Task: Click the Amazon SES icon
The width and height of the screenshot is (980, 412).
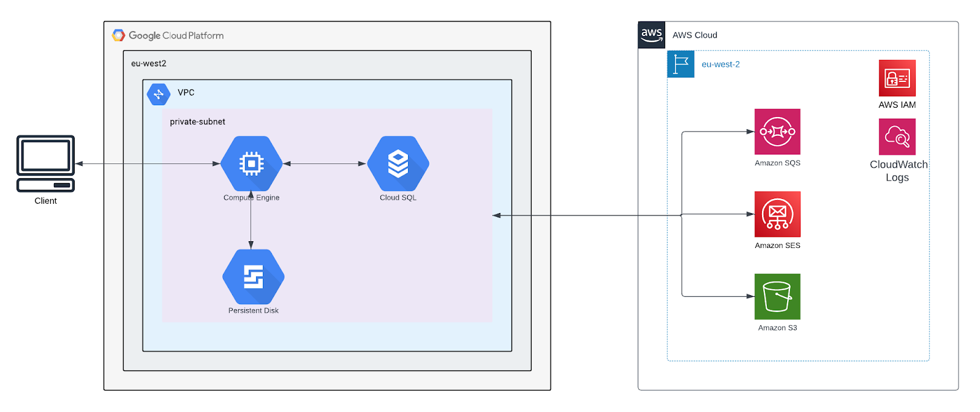Action: [x=777, y=214]
